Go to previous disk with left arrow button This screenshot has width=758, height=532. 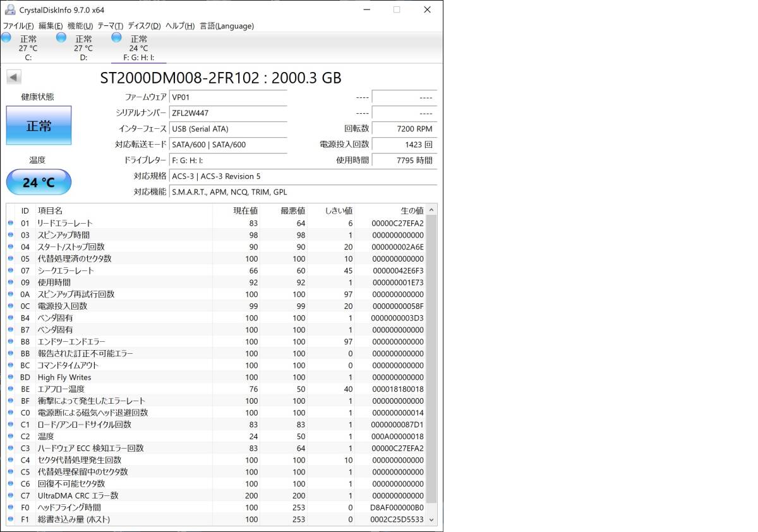click(x=14, y=78)
